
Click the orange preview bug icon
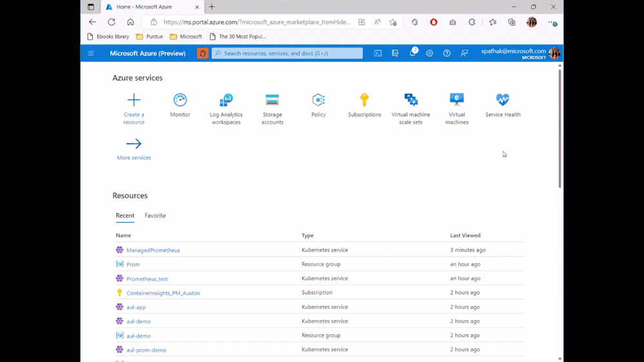(202, 53)
